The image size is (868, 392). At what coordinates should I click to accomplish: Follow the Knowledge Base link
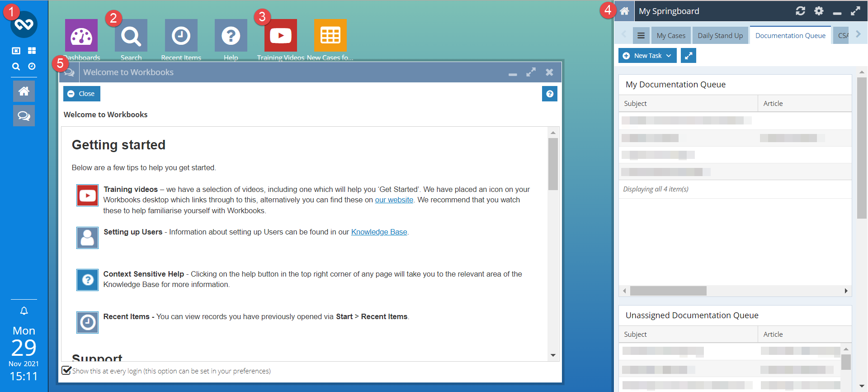point(379,232)
